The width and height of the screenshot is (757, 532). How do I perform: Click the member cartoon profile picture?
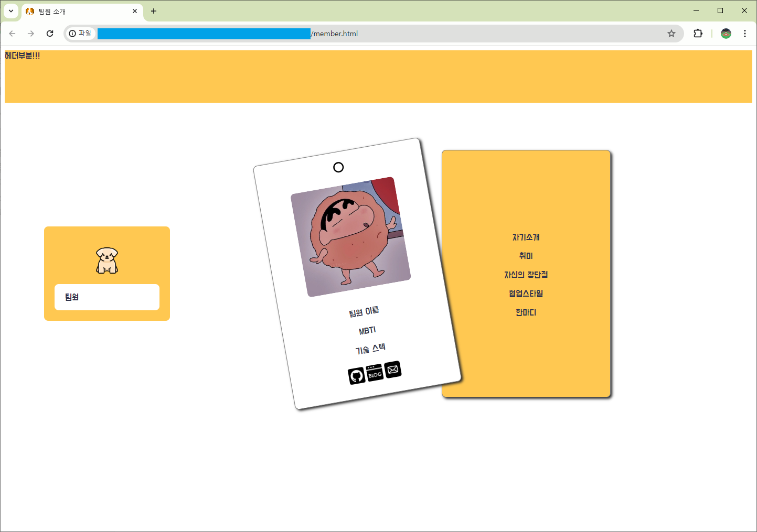coord(350,237)
